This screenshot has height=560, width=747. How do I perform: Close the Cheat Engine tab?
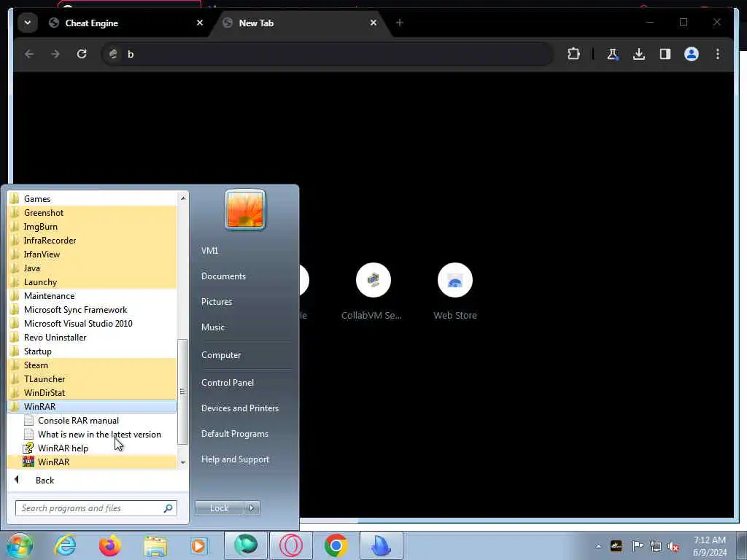(x=200, y=23)
